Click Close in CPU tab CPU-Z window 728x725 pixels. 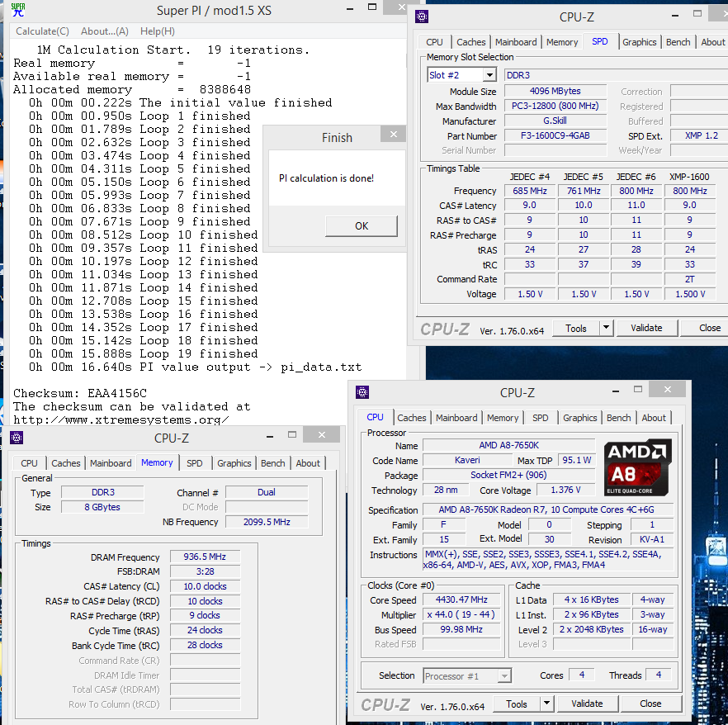[x=650, y=704]
